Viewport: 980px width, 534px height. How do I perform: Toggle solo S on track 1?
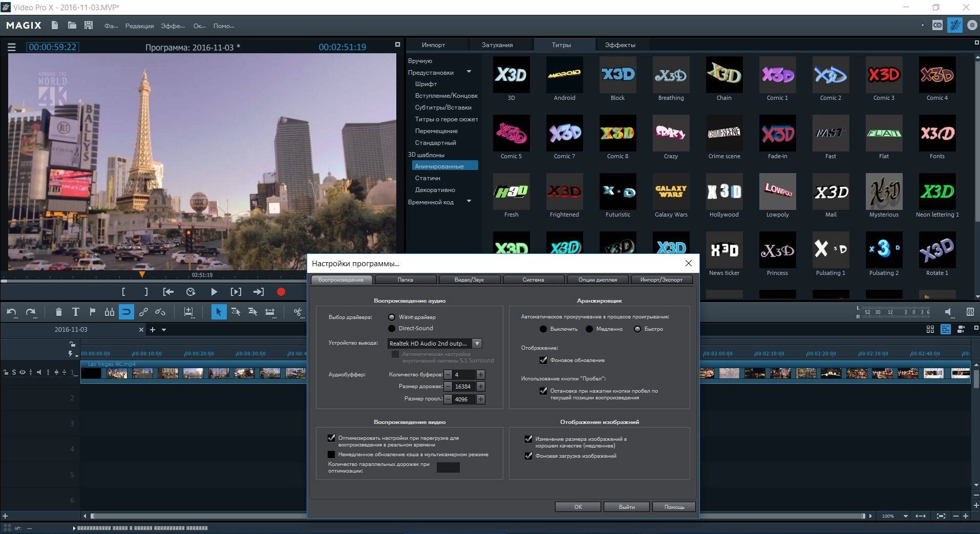click(14, 372)
